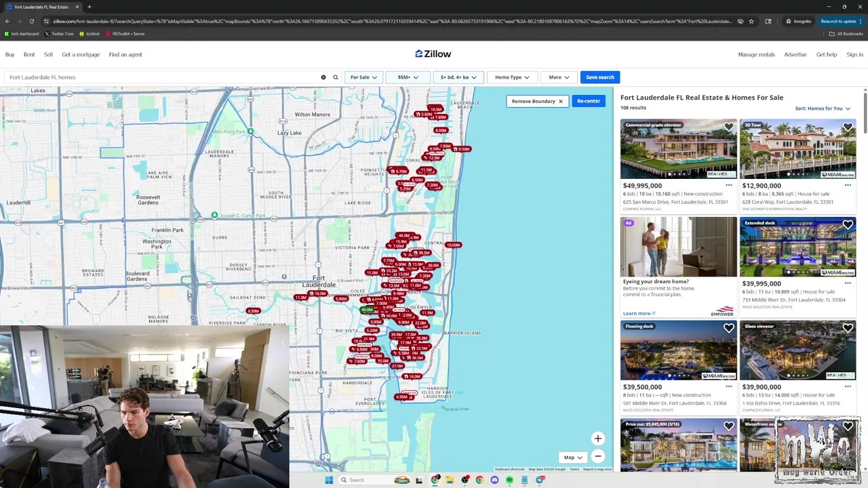The height and width of the screenshot is (488, 868).
Task: Open the IRLToolkit Server bookmark
Action: click(x=125, y=34)
